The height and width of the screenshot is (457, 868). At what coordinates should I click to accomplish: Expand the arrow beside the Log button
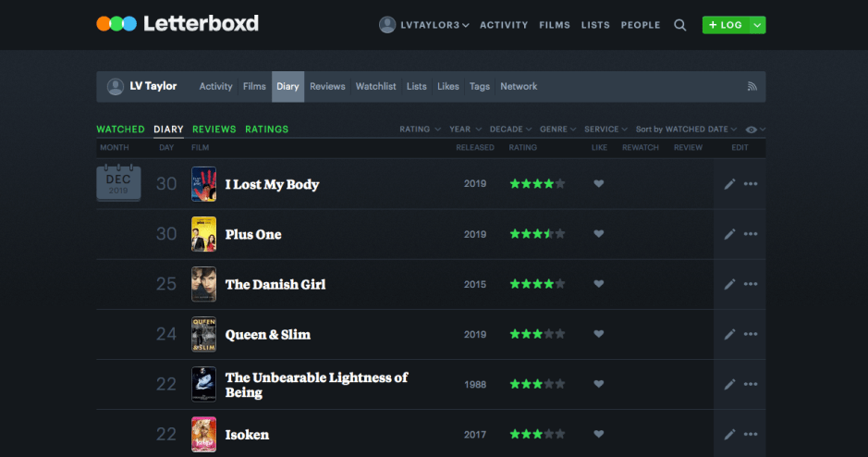pyautogui.click(x=758, y=25)
